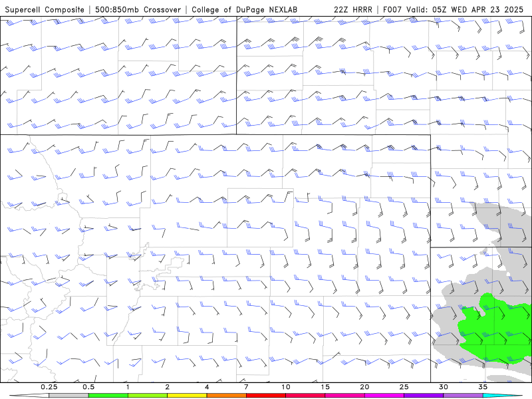Click the '2' colorbar label
The width and height of the screenshot is (532, 399).
coord(168,387)
